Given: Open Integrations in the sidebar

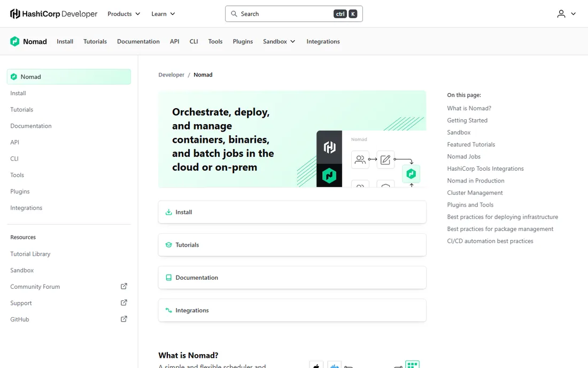Looking at the screenshot, I should tap(26, 208).
